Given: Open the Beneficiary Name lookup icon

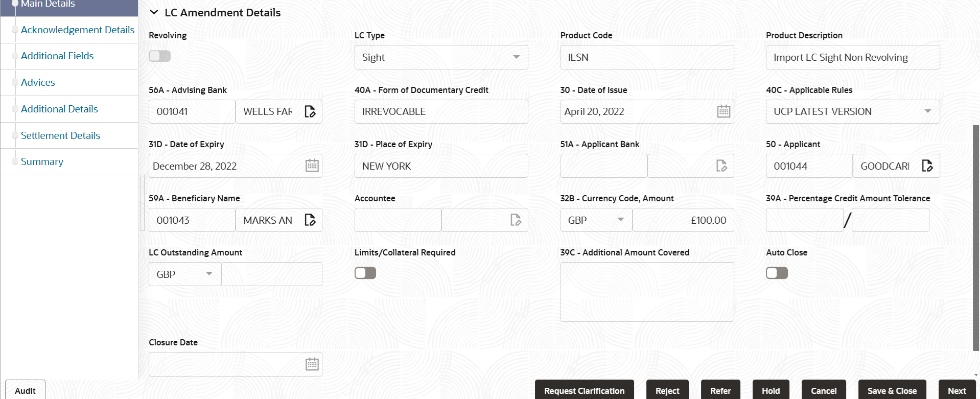Looking at the screenshot, I should coord(310,220).
